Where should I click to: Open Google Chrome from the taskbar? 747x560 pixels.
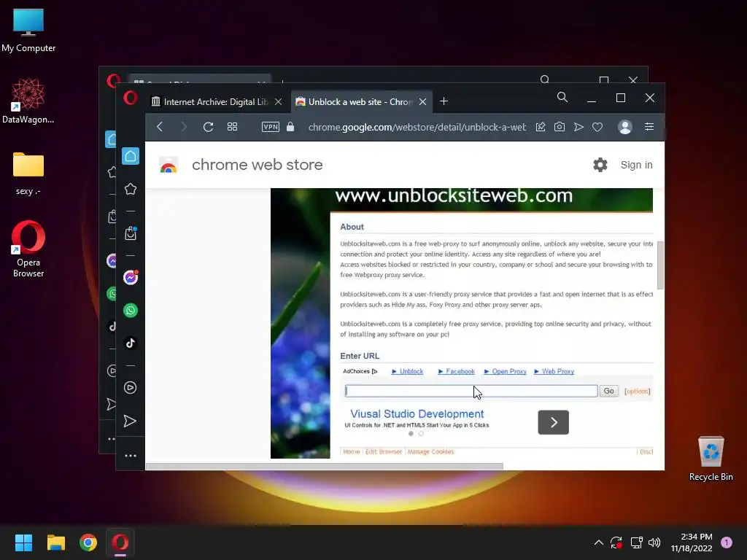[x=88, y=542]
